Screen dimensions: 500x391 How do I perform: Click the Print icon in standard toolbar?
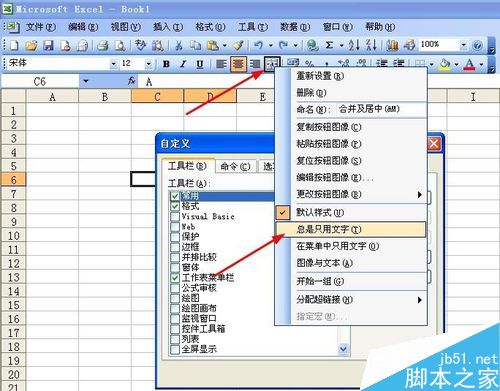point(102,45)
